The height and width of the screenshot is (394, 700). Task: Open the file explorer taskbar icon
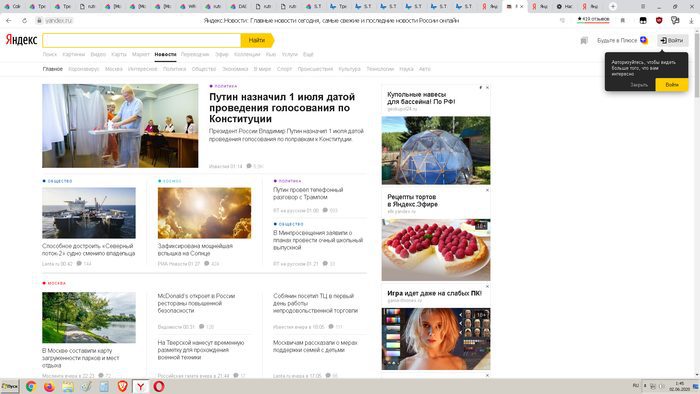point(67,386)
